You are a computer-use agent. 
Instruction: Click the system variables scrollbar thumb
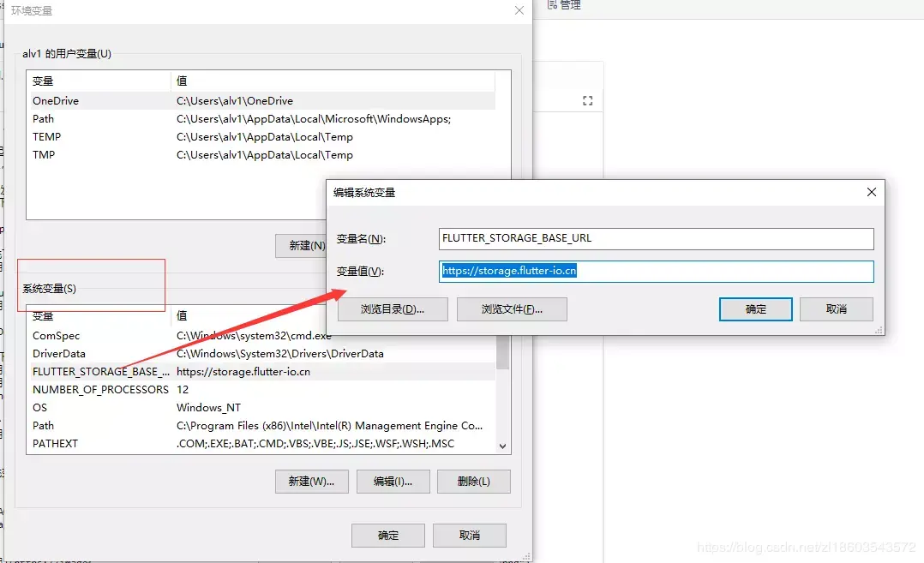pos(502,352)
